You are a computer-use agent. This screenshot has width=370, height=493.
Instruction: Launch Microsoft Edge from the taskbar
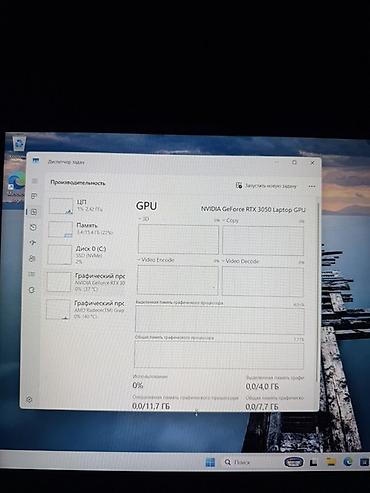pyautogui.click(x=348, y=462)
